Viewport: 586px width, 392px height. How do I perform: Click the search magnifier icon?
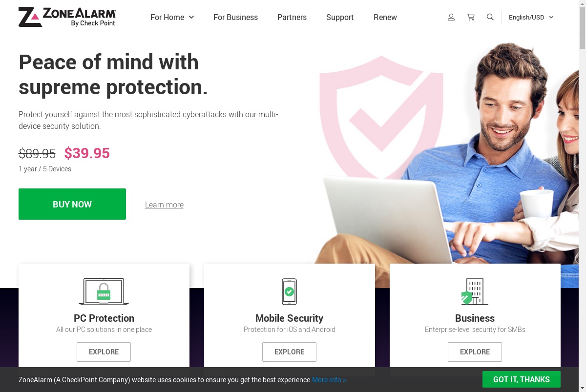[x=490, y=17]
